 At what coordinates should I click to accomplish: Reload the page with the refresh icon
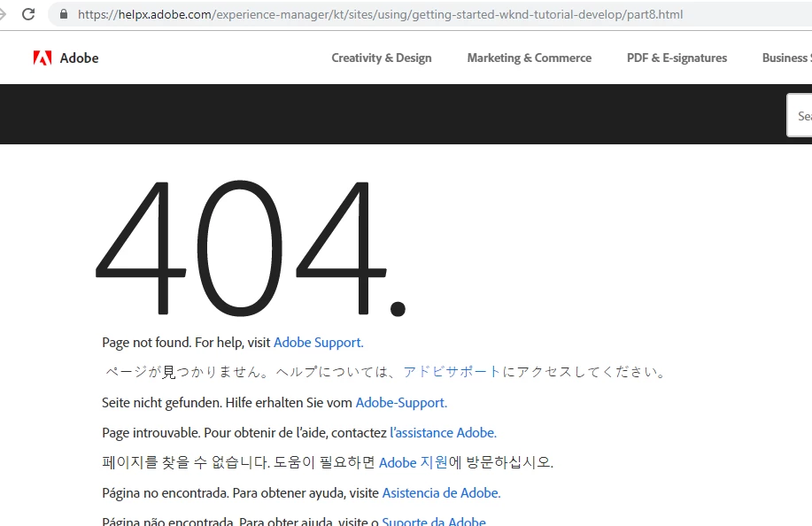click(x=28, y=14)
